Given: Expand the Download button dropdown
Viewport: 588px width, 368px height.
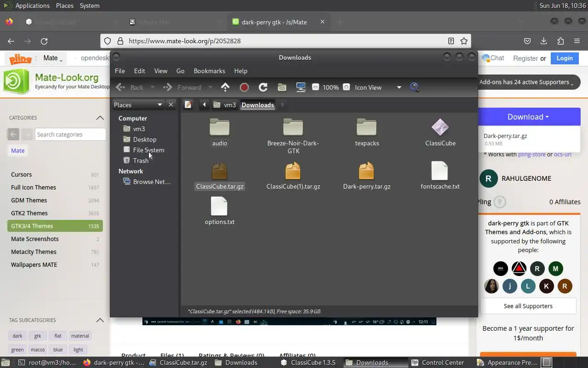Looking at the screenshot, I should pos(528,117).
